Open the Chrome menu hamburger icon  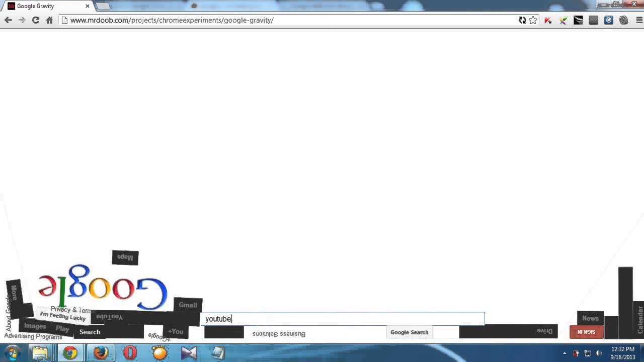(x=639, y=20)
